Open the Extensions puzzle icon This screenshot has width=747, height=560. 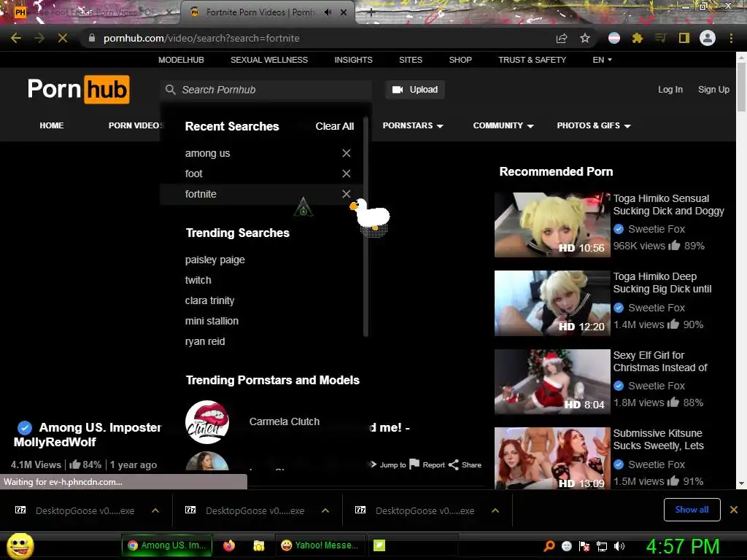coord(638,38)
